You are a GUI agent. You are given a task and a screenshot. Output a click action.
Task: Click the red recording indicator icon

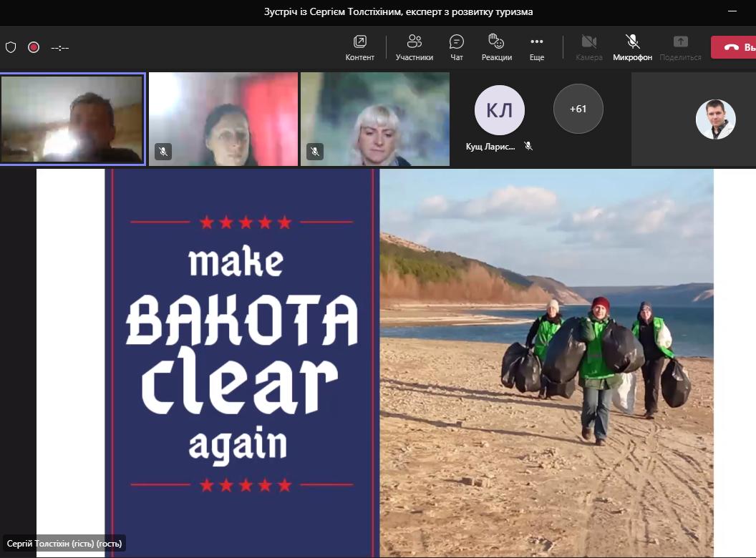tap(34, 47)
